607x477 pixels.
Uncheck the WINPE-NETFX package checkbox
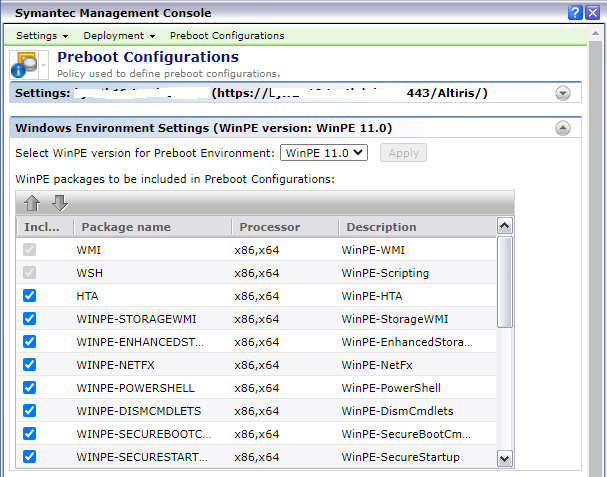coord(30,365)
